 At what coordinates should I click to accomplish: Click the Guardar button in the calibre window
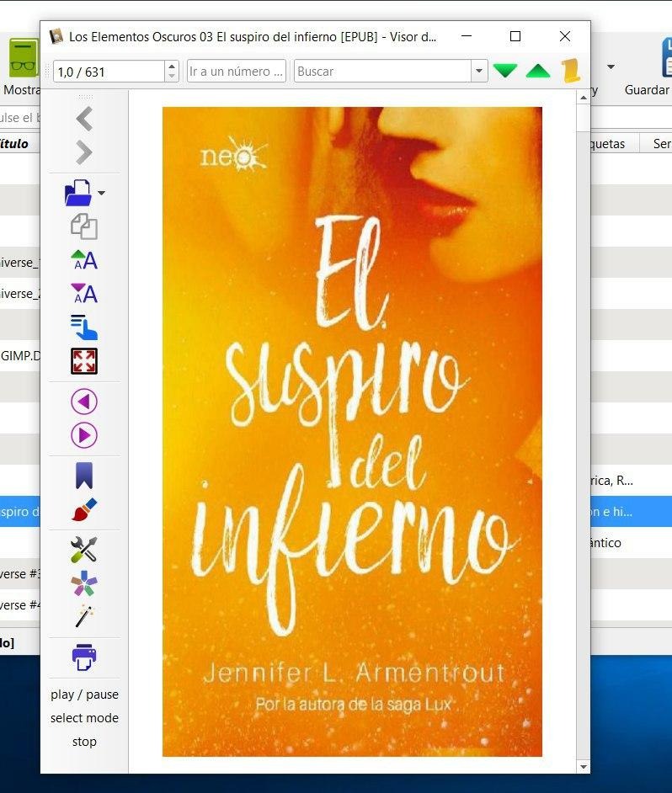[x=648, y=68]
